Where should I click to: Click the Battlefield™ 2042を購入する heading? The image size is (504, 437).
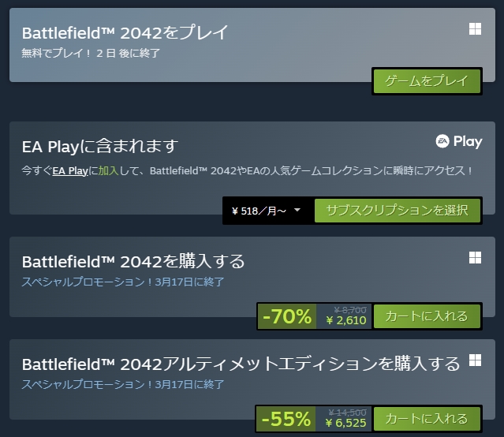click(x=133, y=261)
